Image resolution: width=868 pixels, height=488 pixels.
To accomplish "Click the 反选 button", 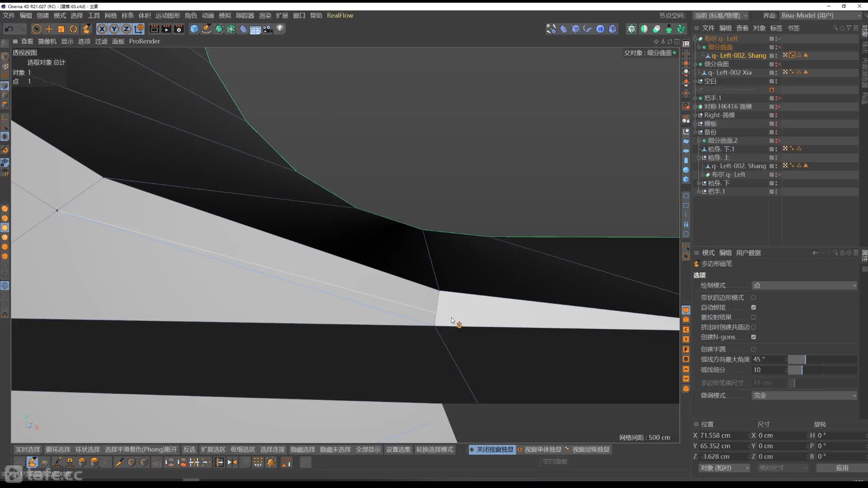I will (189, 450).
